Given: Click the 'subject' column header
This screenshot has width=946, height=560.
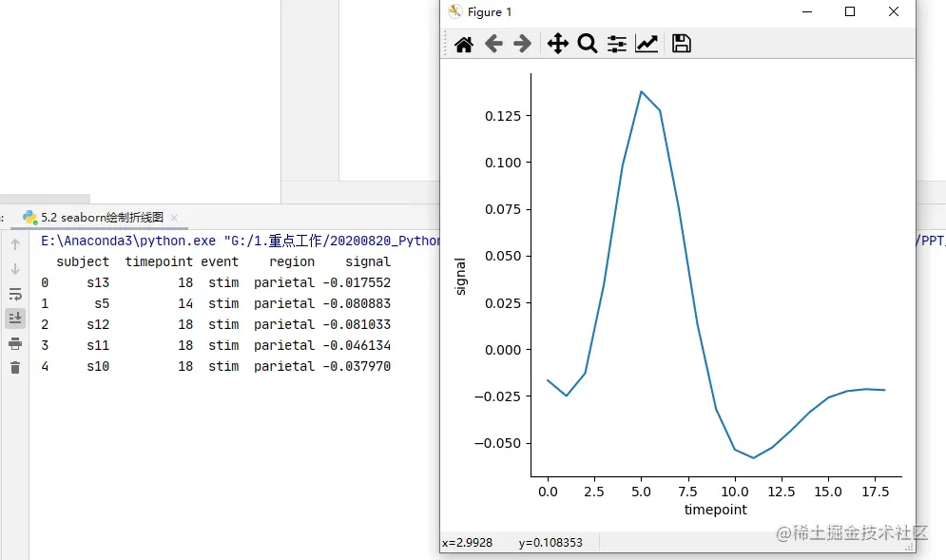Looking at the screenshot, I should pyautogui.click(x=83, y=261).
